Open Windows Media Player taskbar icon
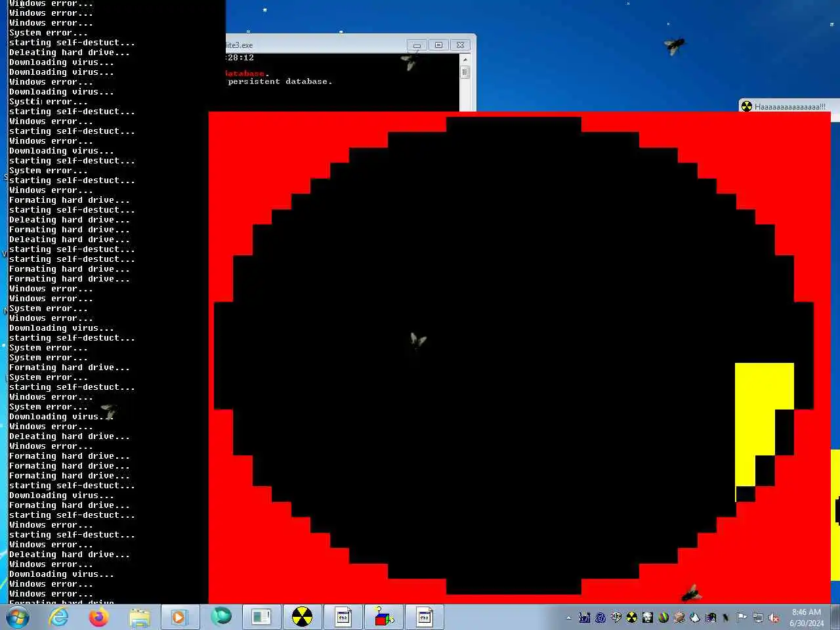 pyautogui.click(x=180, y=617)
